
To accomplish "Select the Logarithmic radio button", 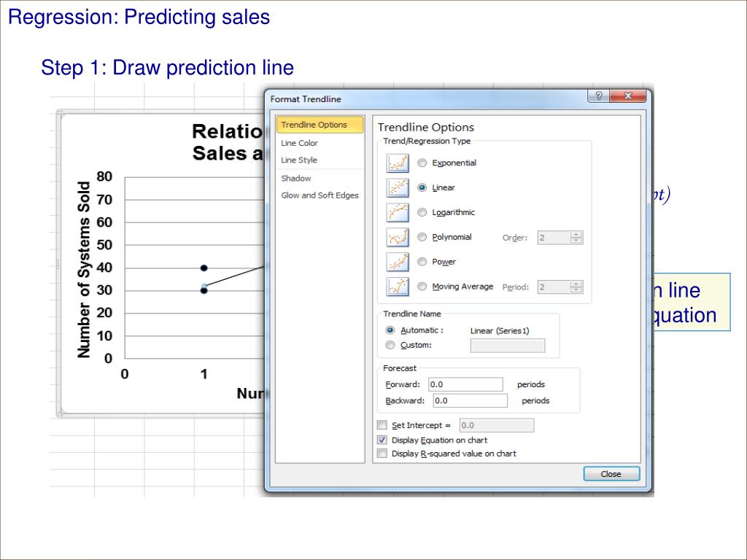I will click(422, 212).
